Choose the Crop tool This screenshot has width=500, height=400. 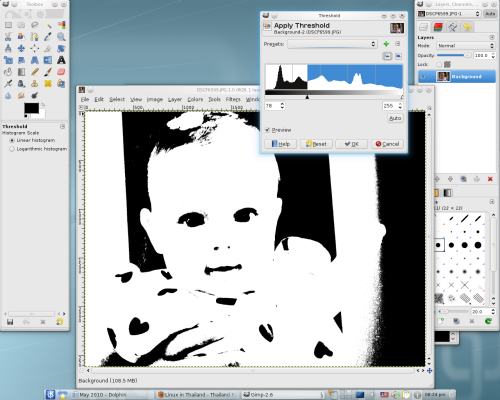[48, 48]
